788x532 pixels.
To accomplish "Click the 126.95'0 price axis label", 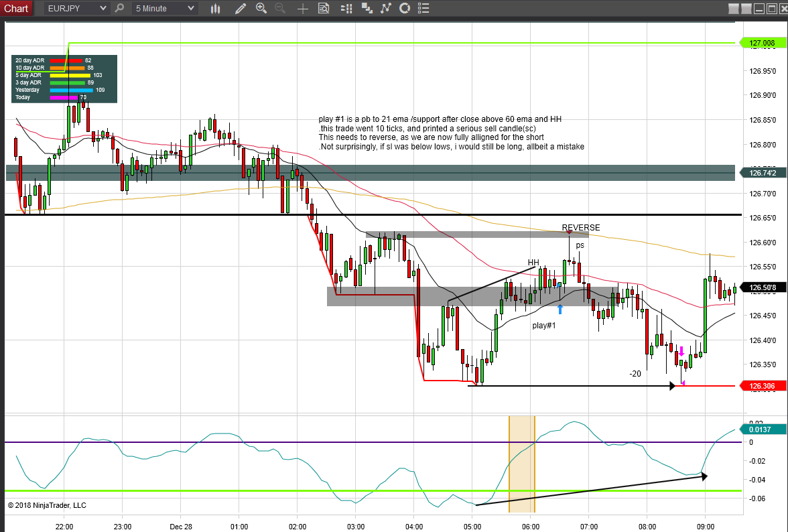I will 763,71.
